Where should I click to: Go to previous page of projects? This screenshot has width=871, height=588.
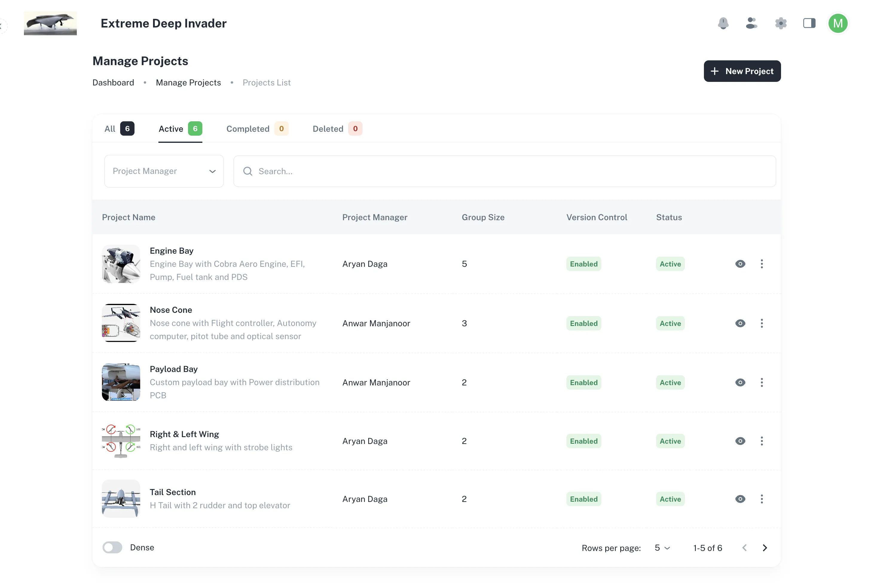[x=744, y=548]
